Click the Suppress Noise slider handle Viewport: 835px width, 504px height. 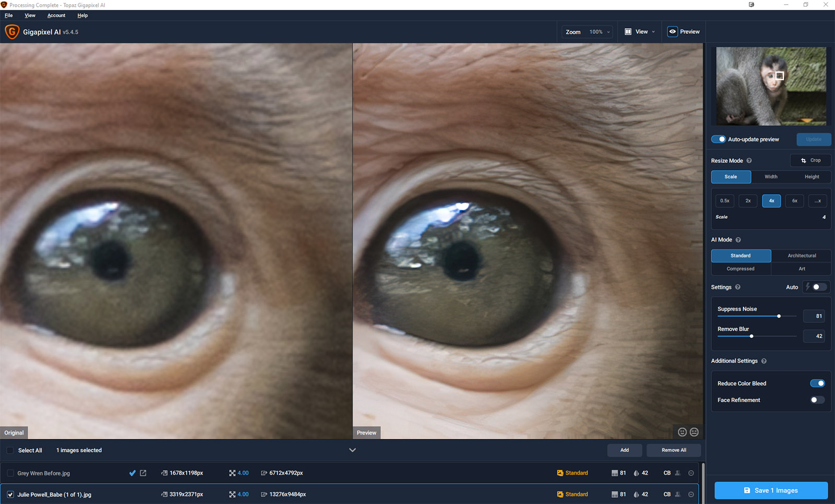tap(779, 316)
